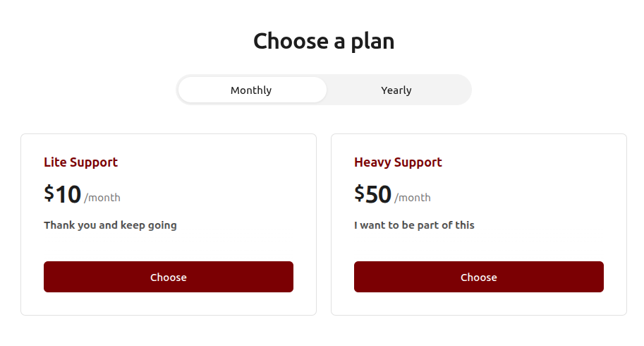
Task: Click "/month" label next to $10
Action: click(x=102, y=198)
